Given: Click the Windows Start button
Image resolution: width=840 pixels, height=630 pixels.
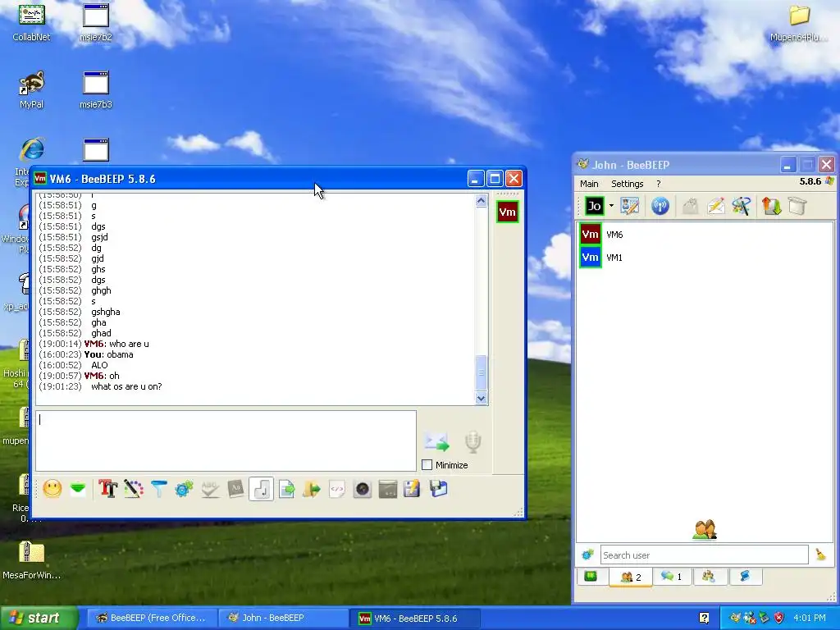Looking at the screenshot, I should click(39, 618).
